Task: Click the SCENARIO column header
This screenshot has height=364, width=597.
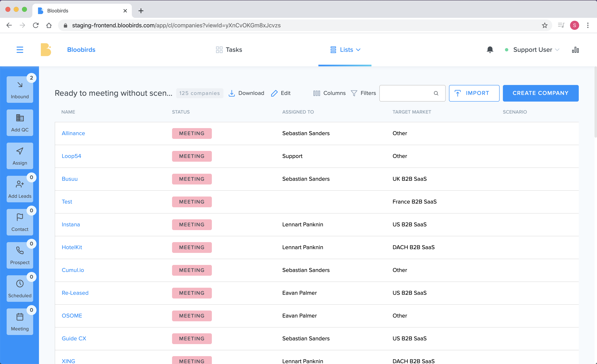Action: coord(515,112)
